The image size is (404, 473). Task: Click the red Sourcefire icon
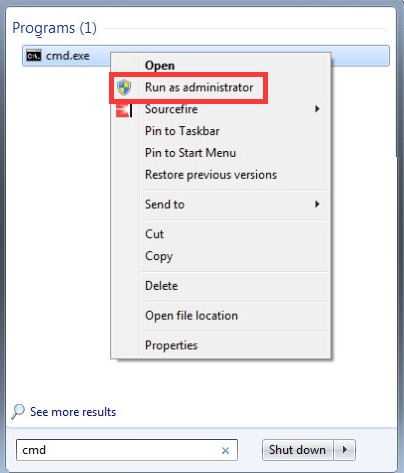[124, 110]
